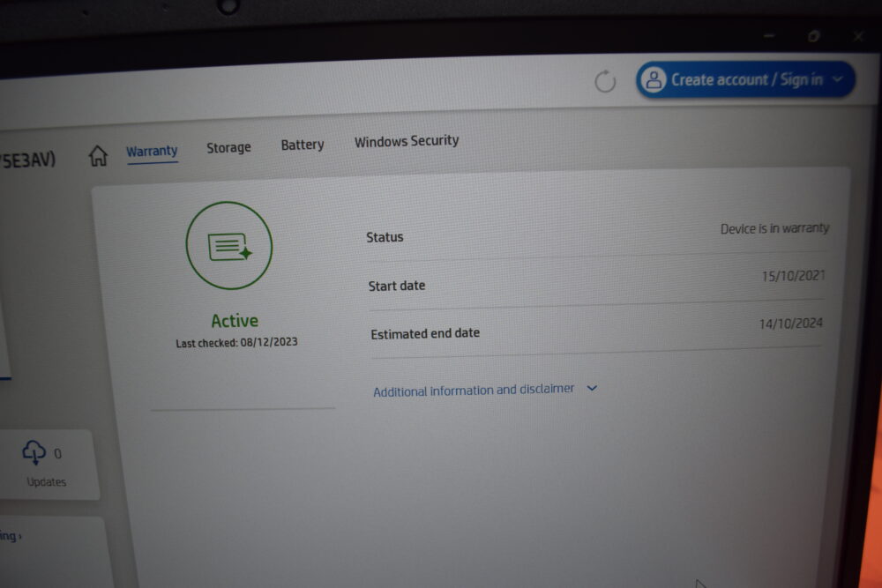
Task: Open the Create account / Sign in button
Action: click(x=745, y=79)
